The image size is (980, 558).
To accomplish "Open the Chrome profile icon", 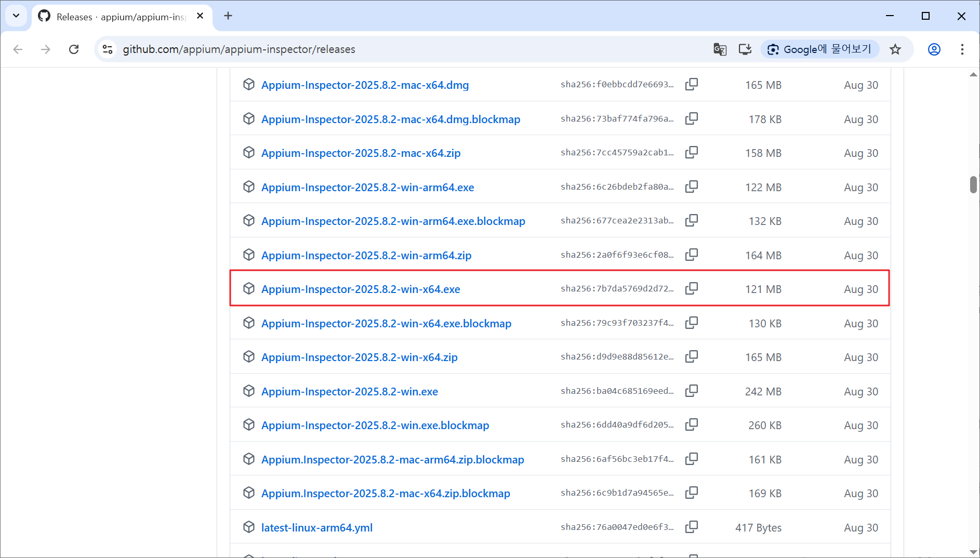I will click(x=934, y=49).
